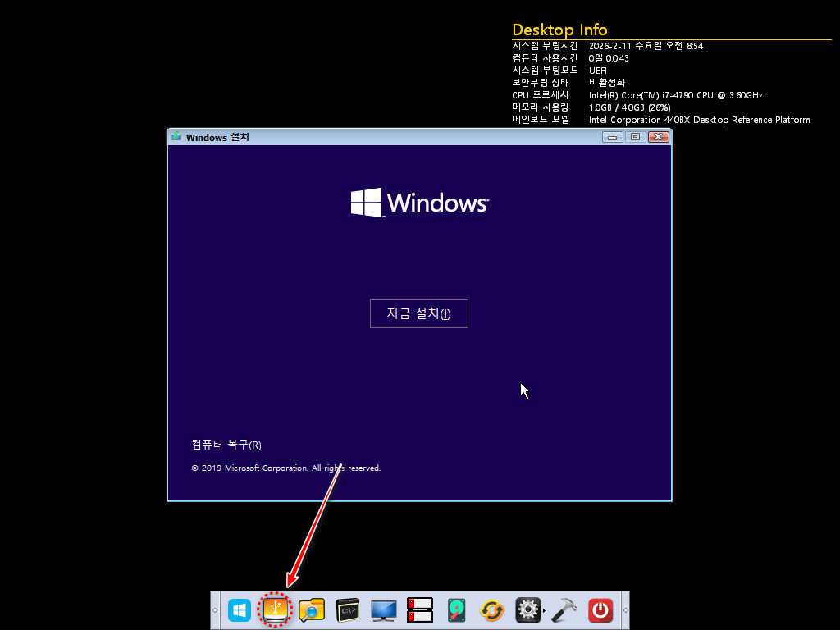The height and width of the screenshot is (630, 840).
Task: Minimize the Windows 설치 window
Action: click(612, 137)
